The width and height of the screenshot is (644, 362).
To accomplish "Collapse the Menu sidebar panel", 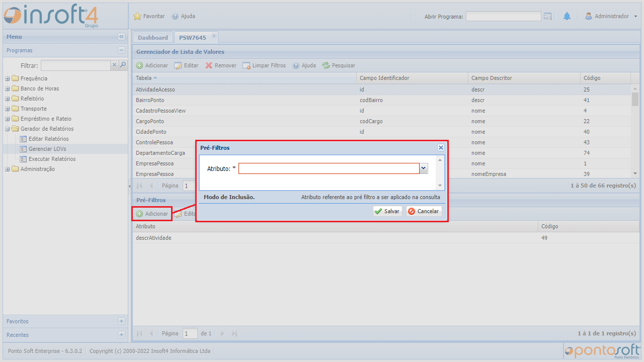I will [x=121, y=37].
